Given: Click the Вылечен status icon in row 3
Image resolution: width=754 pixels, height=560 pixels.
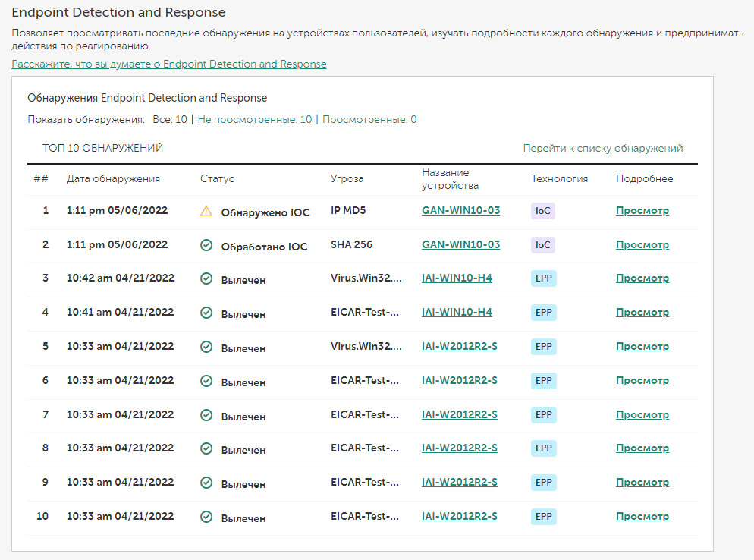Looking at the screenshot, I should [206, 278].
